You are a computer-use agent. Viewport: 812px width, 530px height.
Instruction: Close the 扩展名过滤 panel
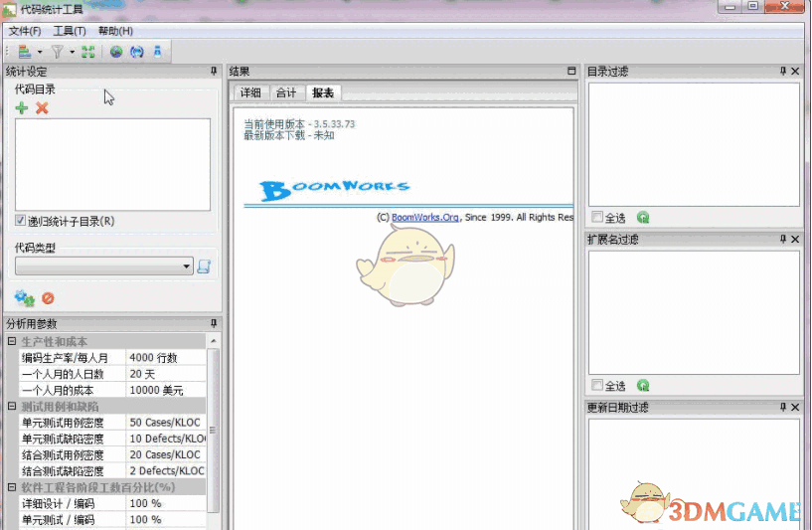coord(795,239)
